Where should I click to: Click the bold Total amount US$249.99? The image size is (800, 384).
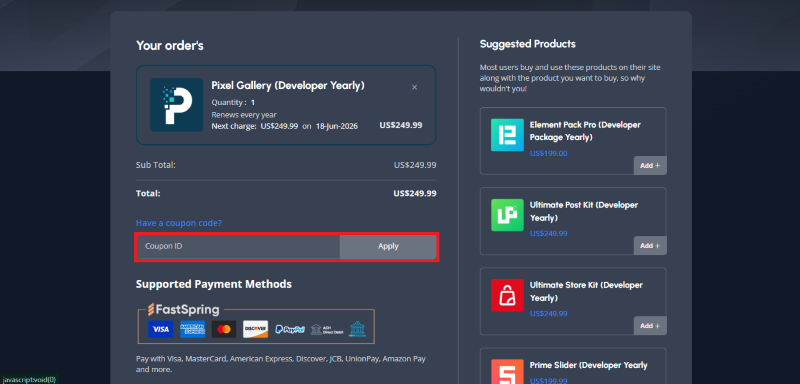[415, 194]
